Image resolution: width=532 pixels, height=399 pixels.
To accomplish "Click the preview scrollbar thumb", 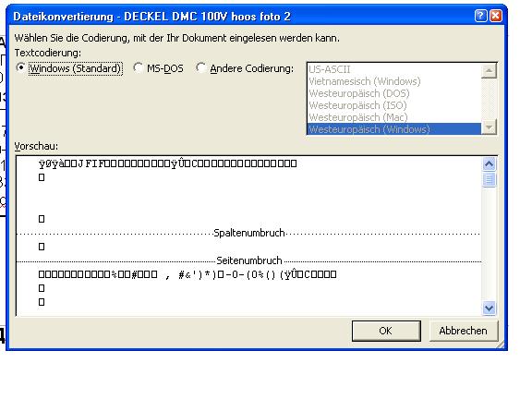I will [489, 179].
